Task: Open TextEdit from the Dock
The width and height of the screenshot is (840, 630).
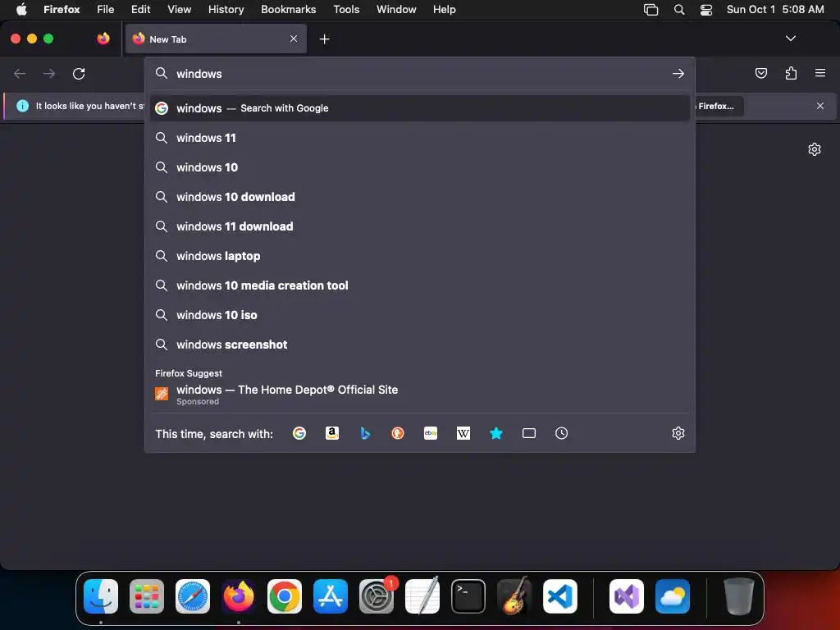Action: tap(422, 596)
